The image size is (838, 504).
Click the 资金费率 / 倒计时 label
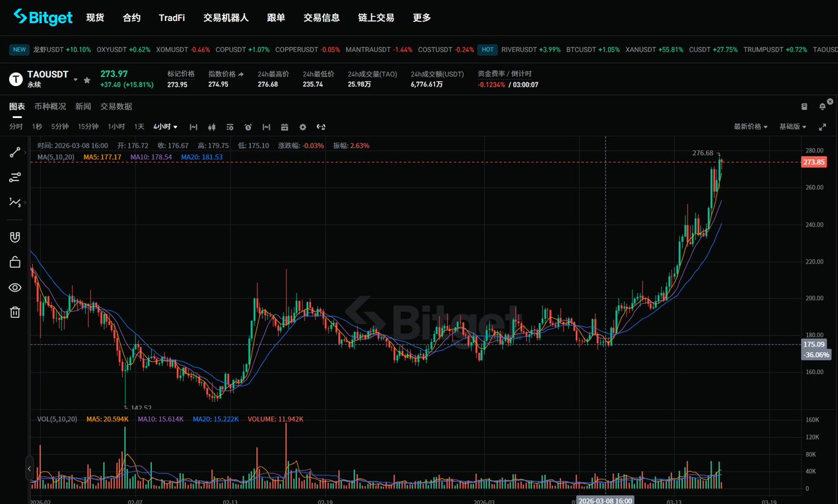tap(505, 74)
